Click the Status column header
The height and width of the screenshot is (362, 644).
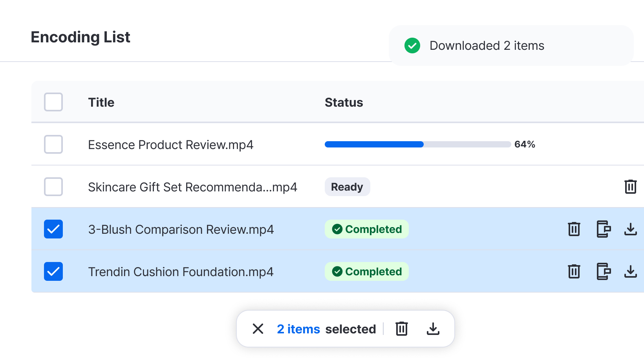(x=344, y=102)
